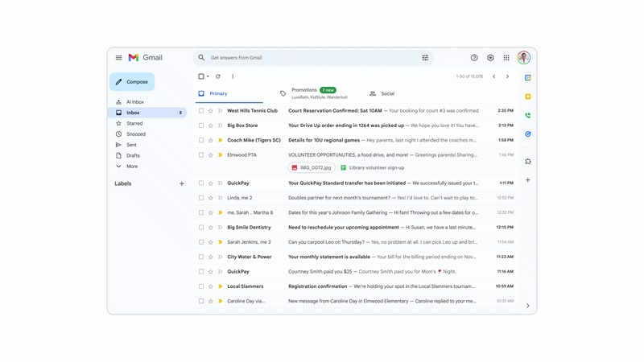Screen dimensions: 644x362
Task: Select City Water & Power email checkbox
Action: click(200, 257)
